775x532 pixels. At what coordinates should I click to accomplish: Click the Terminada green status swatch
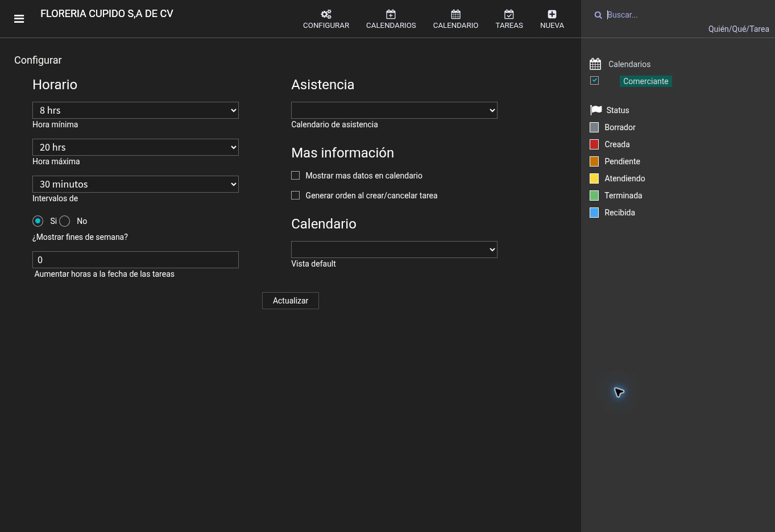(594, 196)
